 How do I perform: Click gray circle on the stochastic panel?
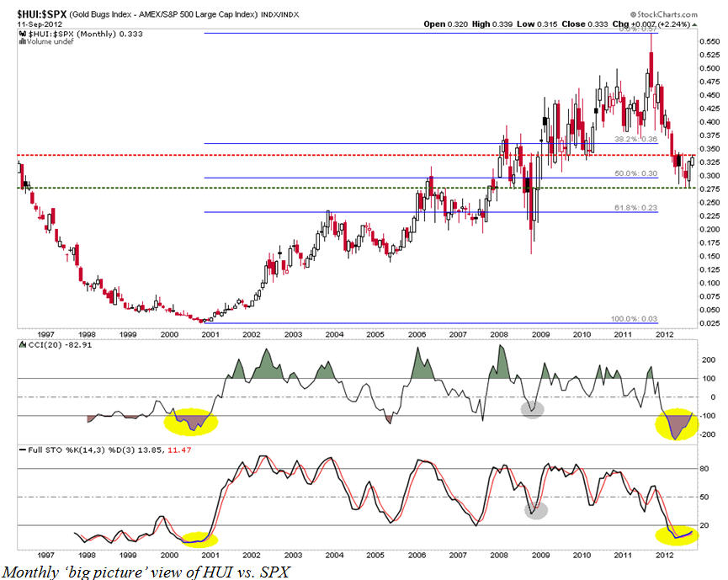[536, 509]
